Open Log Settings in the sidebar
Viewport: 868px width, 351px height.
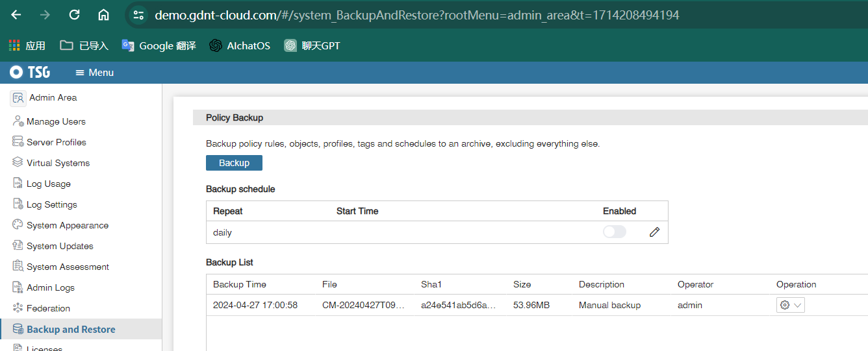pos(51,204)
